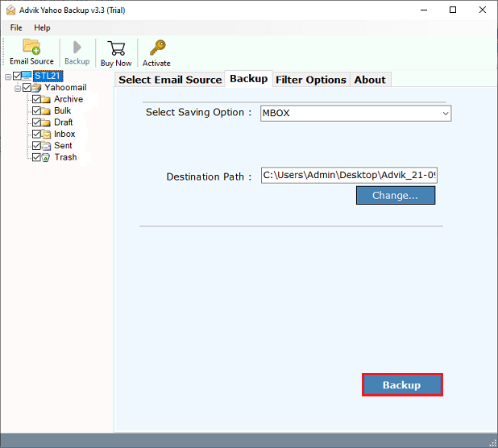Select the Backup tab
The image size is (498, 448).
pos(249,78)
